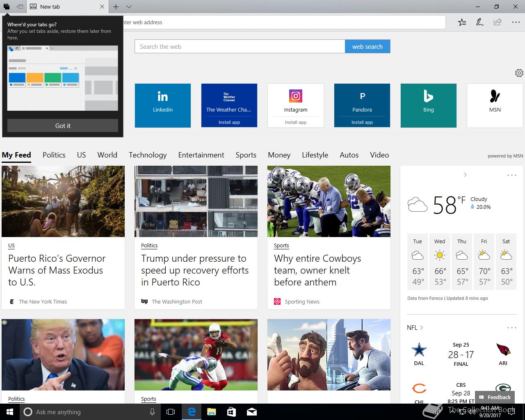Click Cowboys kneeling article thumbnail

329,201
